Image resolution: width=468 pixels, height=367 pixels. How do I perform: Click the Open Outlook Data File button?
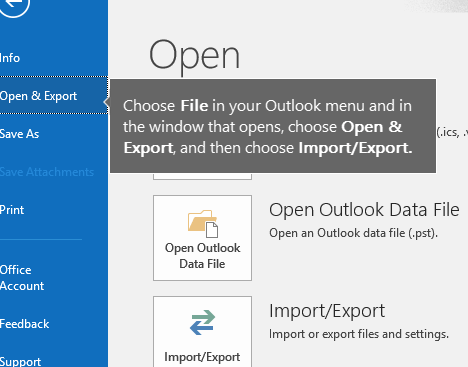coord(202,238)
